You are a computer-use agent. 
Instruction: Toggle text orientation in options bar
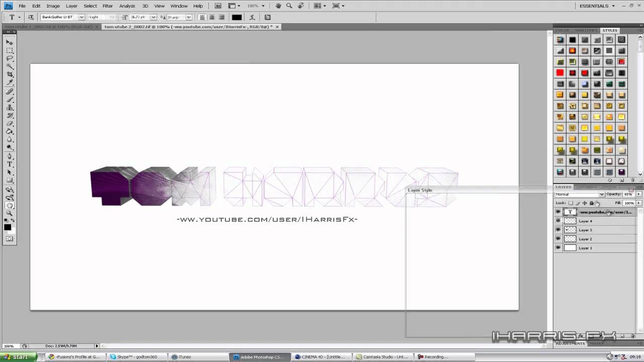tap(31, 17)
